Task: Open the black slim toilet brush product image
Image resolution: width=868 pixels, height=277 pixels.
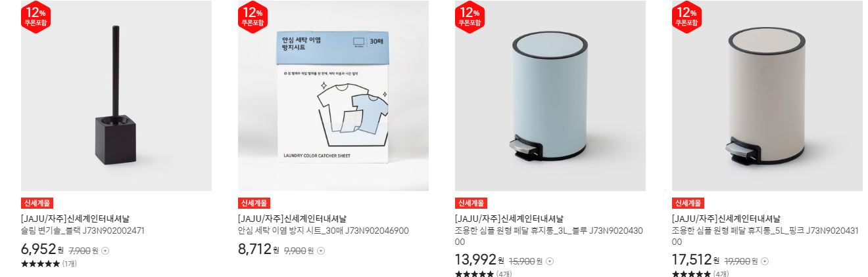Action: (x=116, y=96)
